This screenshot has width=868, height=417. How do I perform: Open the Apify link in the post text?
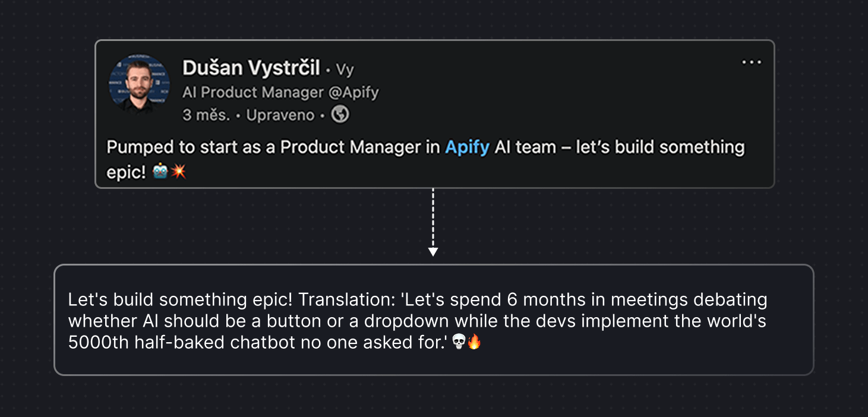click(x=467, y=147)
